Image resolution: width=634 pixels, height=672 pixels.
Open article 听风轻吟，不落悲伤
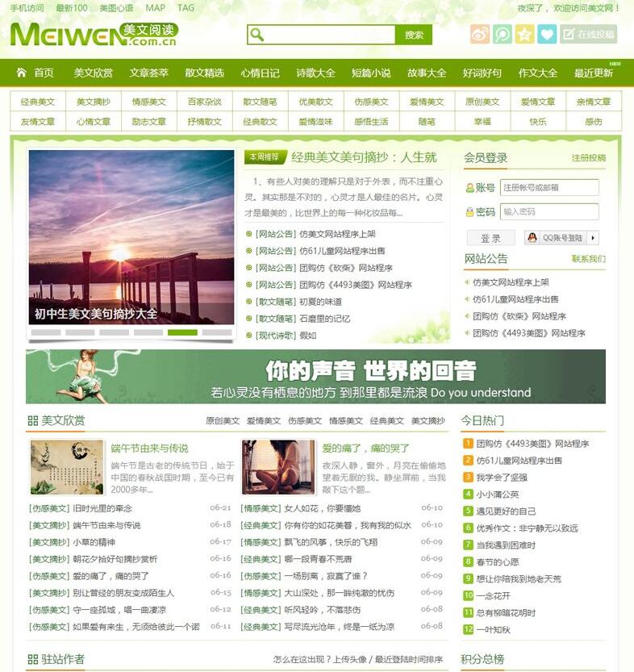[323, 610]
